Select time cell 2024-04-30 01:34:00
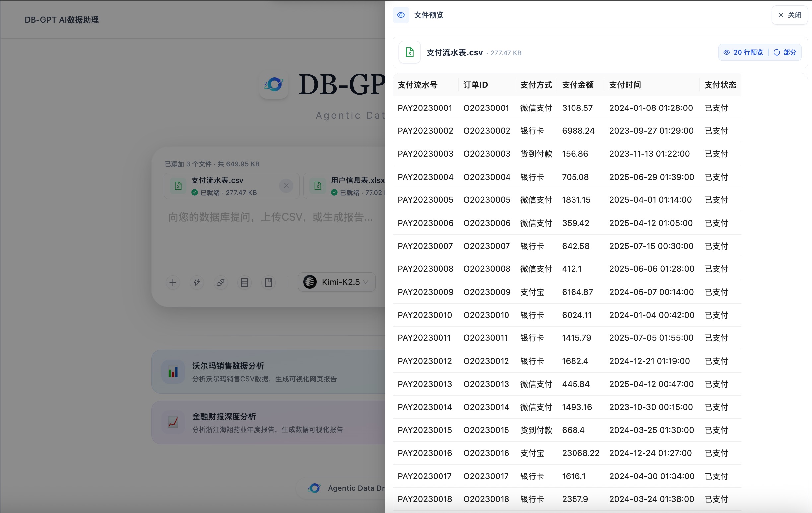 point(652,476)
